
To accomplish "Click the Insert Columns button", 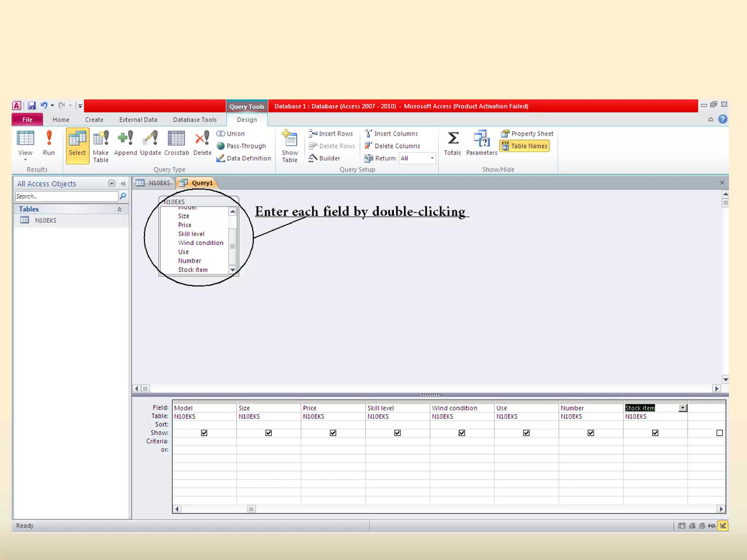I will pyautogui.click(x=392, y=134).
